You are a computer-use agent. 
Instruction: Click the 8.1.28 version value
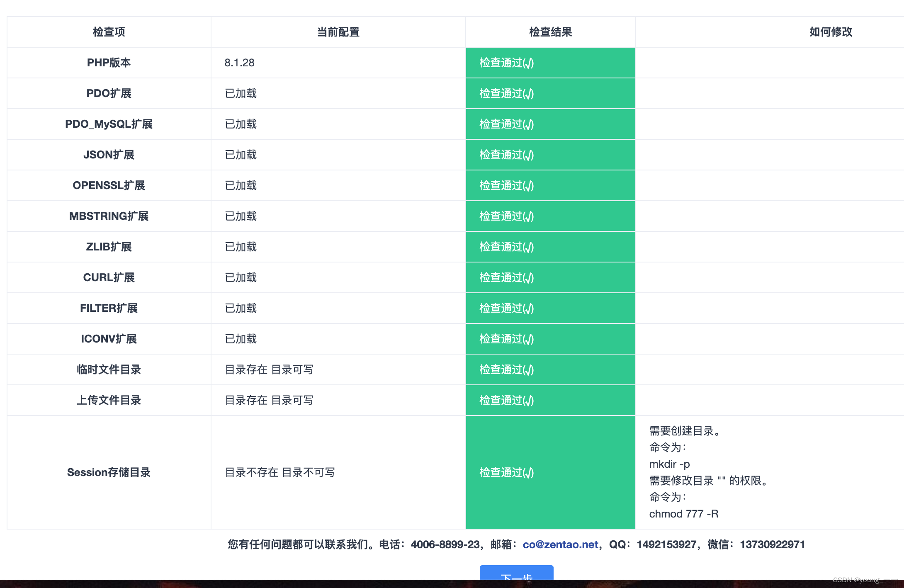click(x=239, y=63)
